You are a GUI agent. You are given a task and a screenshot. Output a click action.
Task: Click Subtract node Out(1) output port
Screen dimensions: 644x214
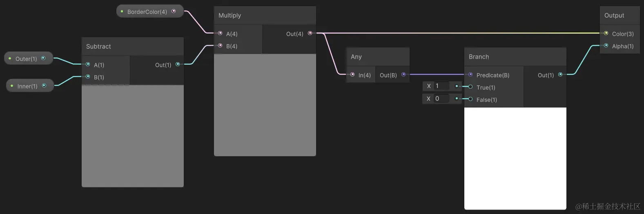click(x=178, y=64)
